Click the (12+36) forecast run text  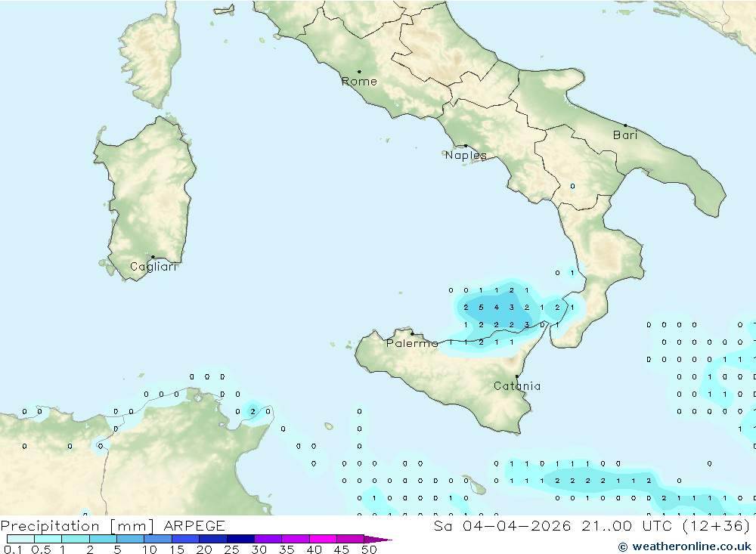[x=717, y=525]
